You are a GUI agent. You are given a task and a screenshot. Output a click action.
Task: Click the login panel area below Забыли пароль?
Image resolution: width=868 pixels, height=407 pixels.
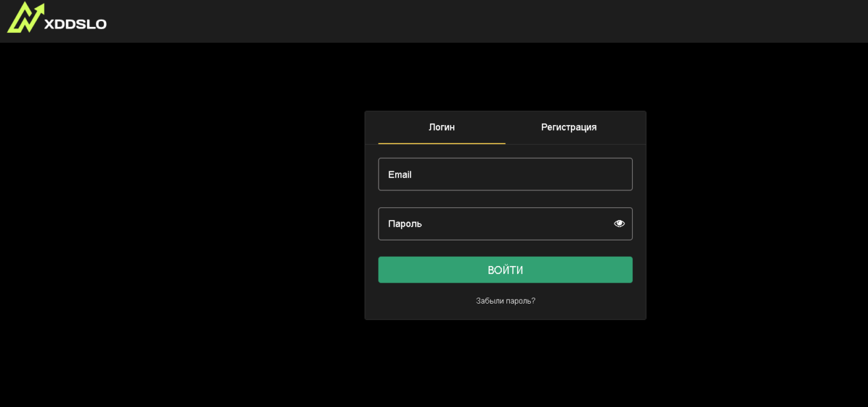click(505, 313)
